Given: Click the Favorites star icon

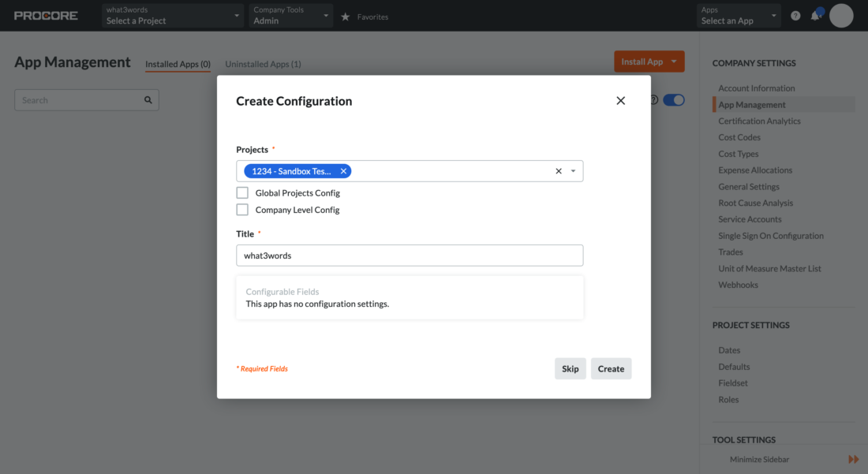Looking at the screenshot, I should [x=346, y=17].
